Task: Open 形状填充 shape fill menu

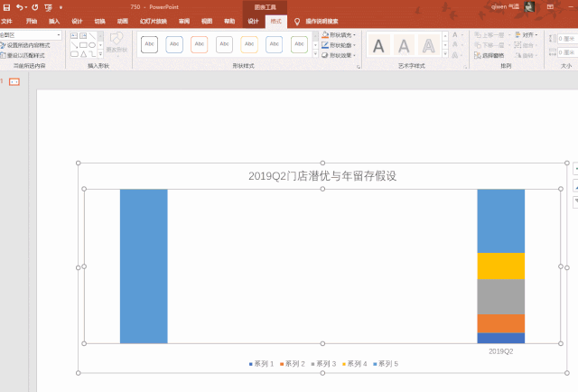Action: point(339,35)
